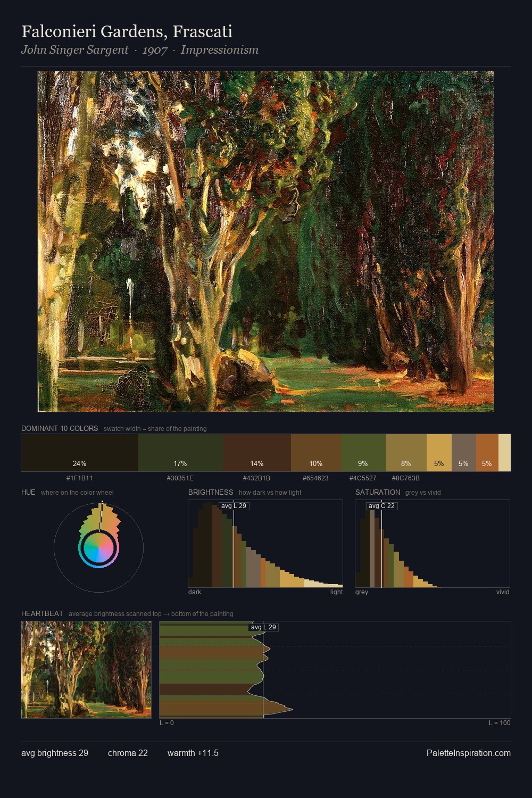Screen dimensions: 532x798
Task: Click the hex label '#8C763B'
Action: (x=406, y=478)
